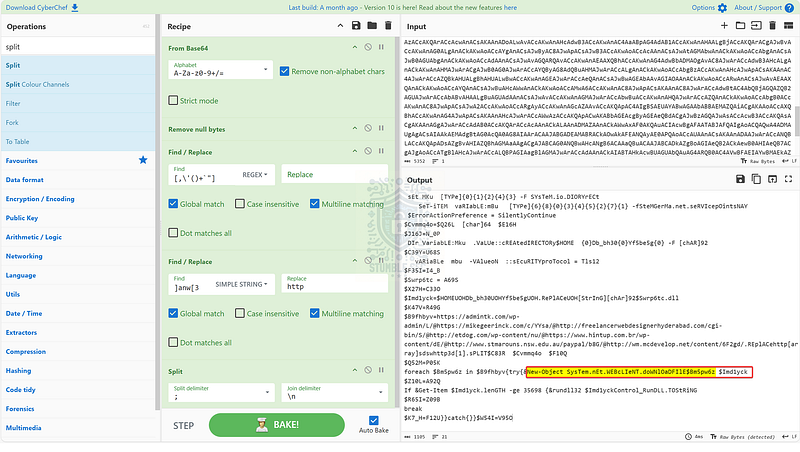Open the Encryption / Encoding category

(78, 198)
